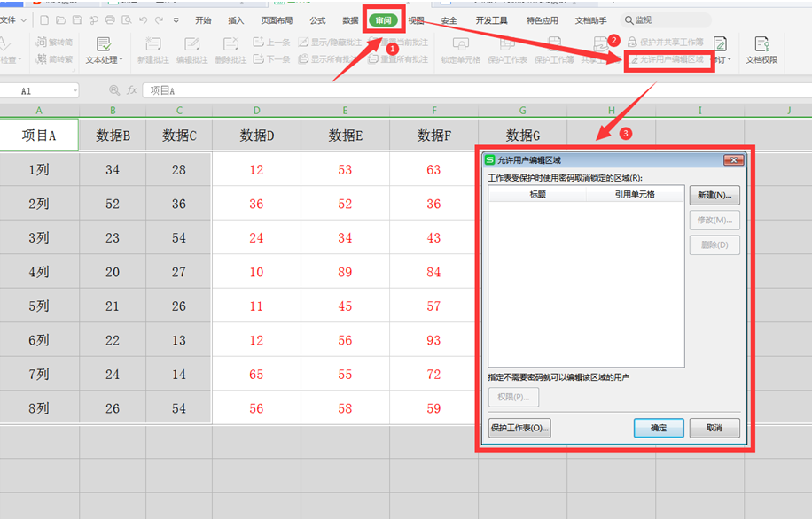Switch to the 安全 tab
Screen dimensions: 812x519
(x=449, y=20)
